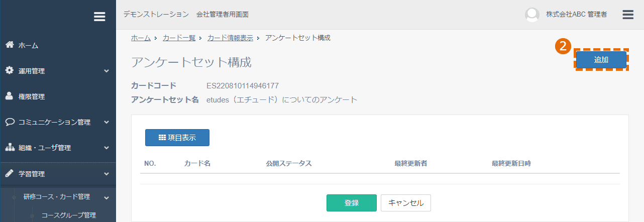Image resolution: width=644 pixels, height=222 pixels.
Task: Collapse sidebar with hamburger icon
Action: click(x=99, y=17)
